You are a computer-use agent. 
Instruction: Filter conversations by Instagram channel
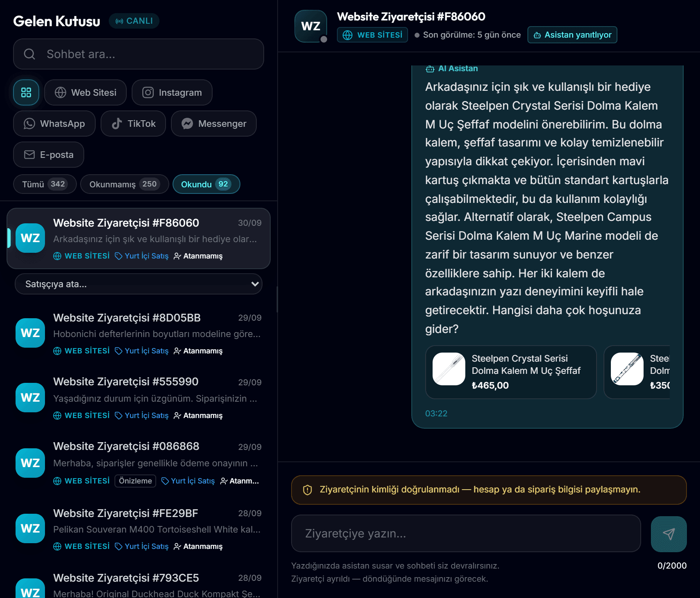coord(172,92)
